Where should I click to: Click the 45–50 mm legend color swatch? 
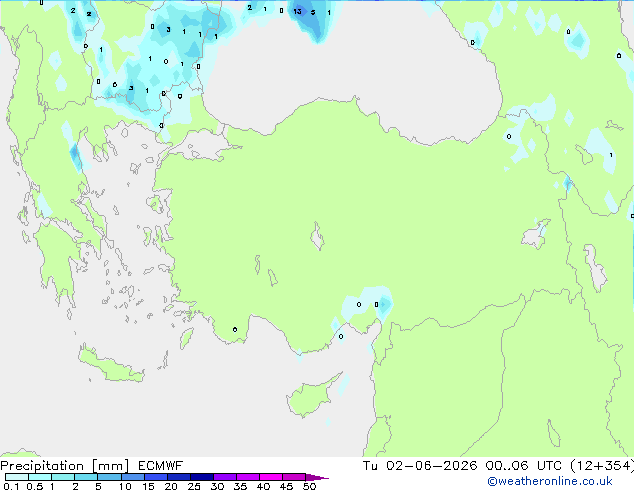coord(294,477)
